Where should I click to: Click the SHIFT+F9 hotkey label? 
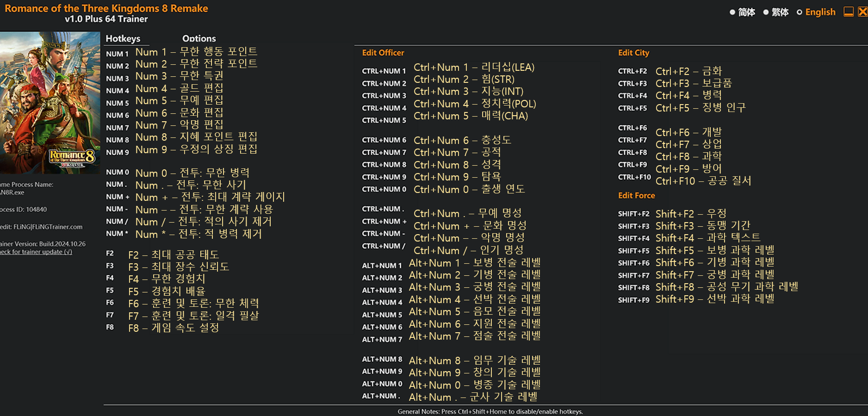click(634, 300)
